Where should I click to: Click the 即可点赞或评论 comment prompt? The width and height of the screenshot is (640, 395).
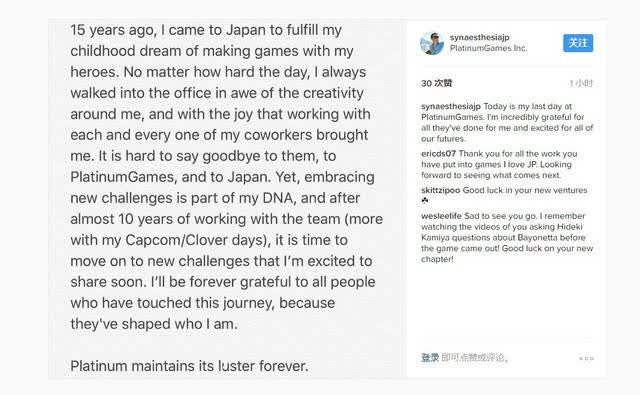(x=475, y=358)
